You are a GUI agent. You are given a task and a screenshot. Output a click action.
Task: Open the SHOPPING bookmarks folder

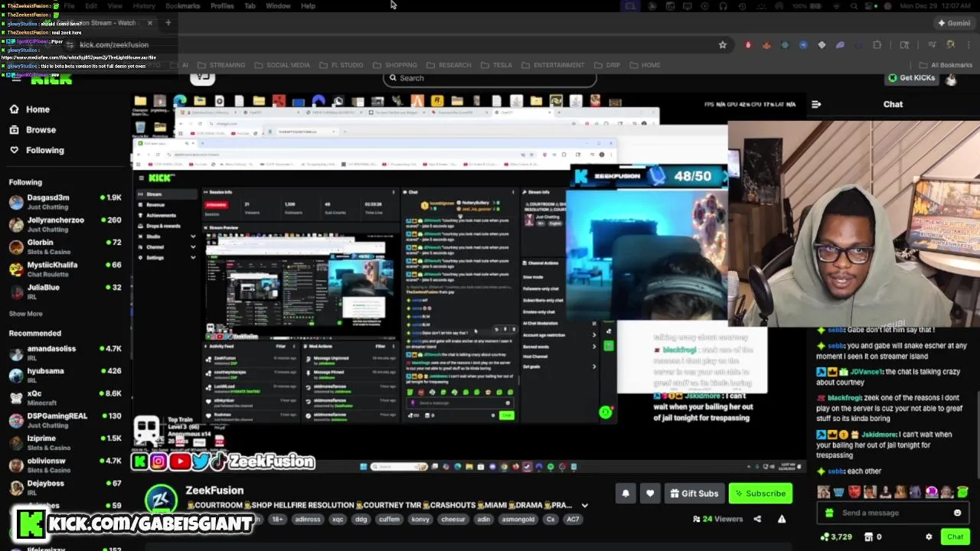(395, 65)
